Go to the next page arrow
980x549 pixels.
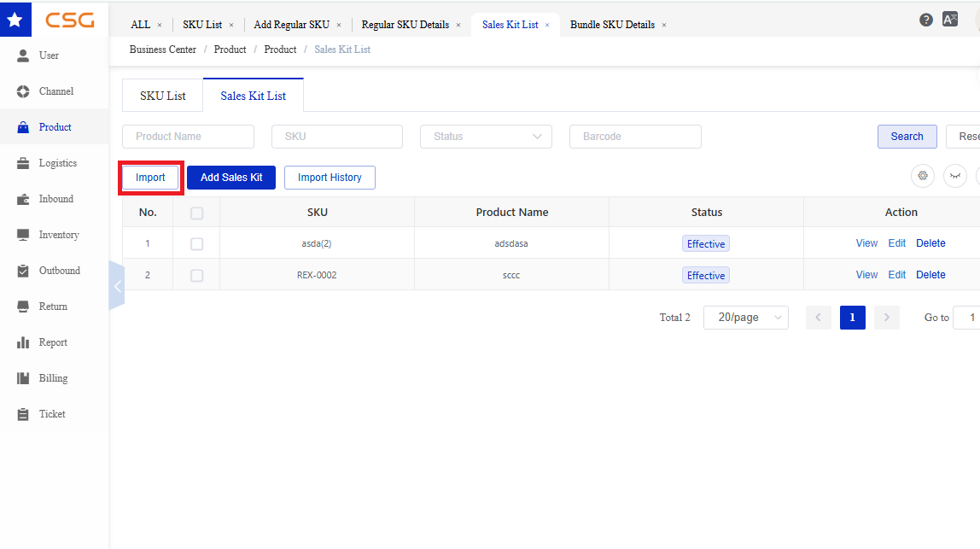[886, 318]
